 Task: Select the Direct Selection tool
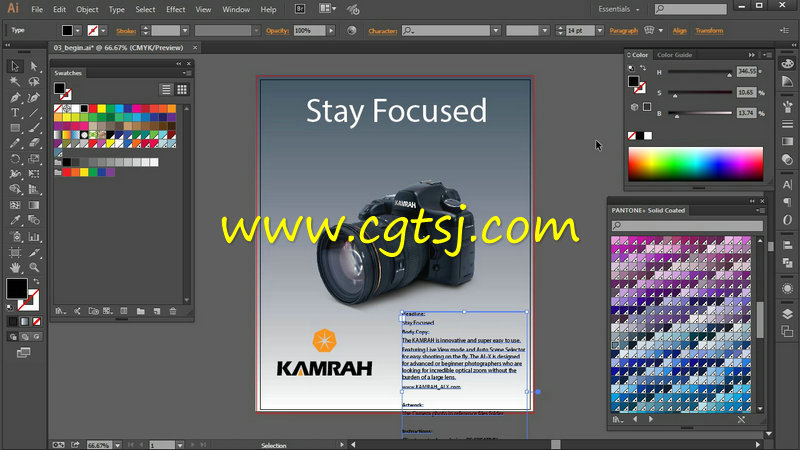34,66
